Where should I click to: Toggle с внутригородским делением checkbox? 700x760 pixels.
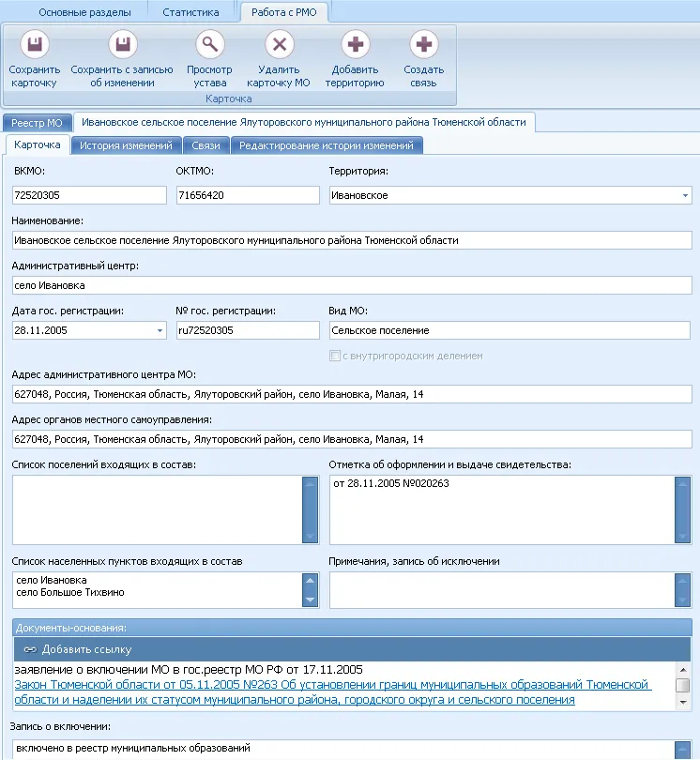334,356
